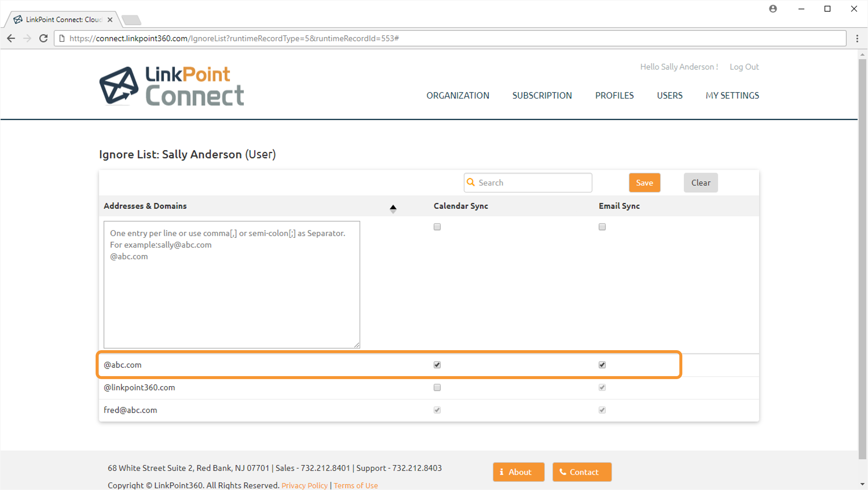Maximize the browser window
The width and height of the screenshot is (868, 490).
(827, 9)
